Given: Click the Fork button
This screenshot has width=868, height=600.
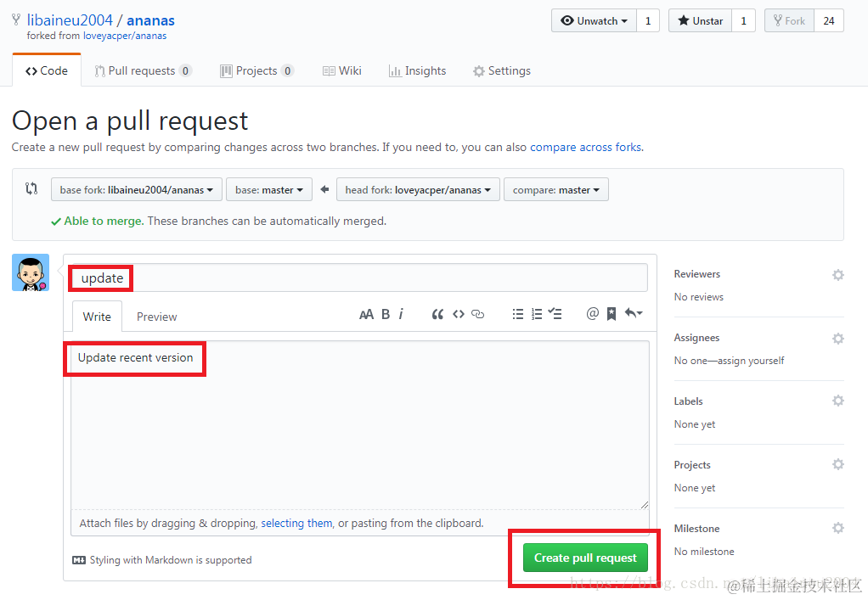Looking at the screenshot, I should coord(789,21).
